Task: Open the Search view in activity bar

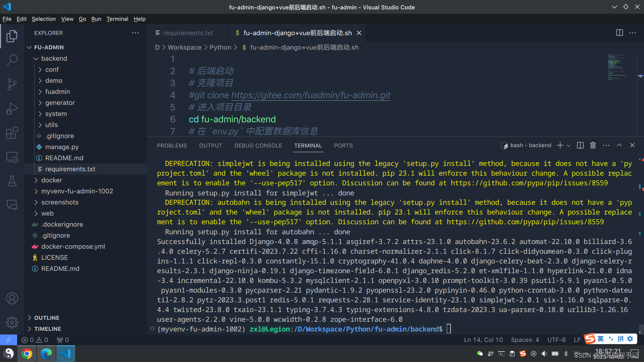Action: pyautogui.click(x=12, y=60)
